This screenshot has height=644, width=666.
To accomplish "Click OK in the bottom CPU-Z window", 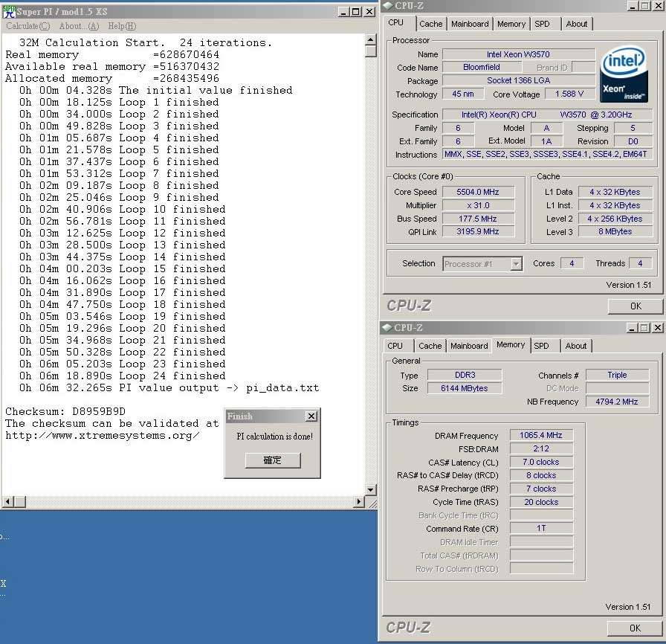I will coord(635,628).
